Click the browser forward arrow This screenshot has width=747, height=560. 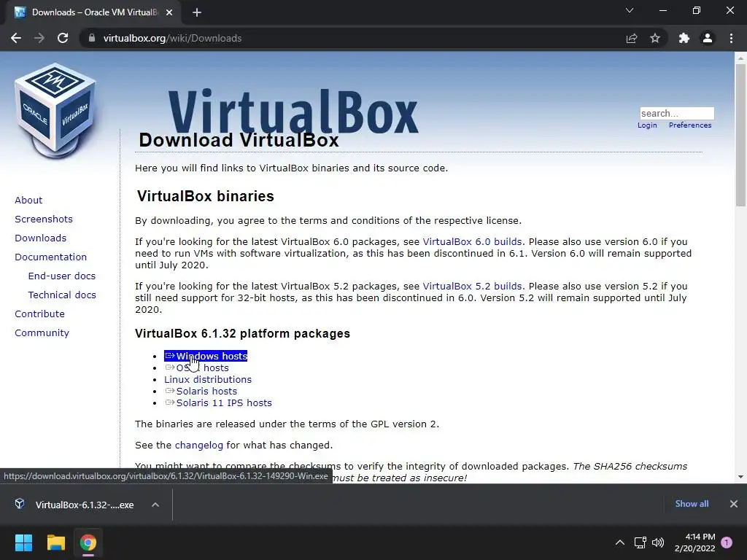point(39,38)
